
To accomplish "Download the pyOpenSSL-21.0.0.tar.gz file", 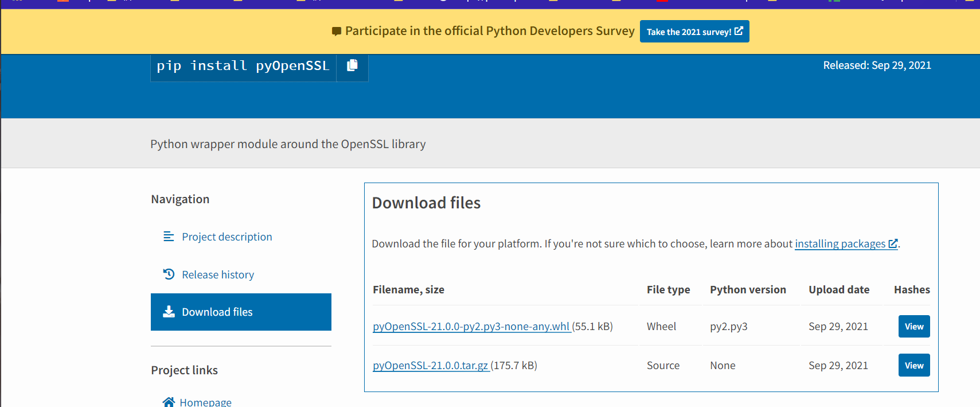I will point(430,366).
